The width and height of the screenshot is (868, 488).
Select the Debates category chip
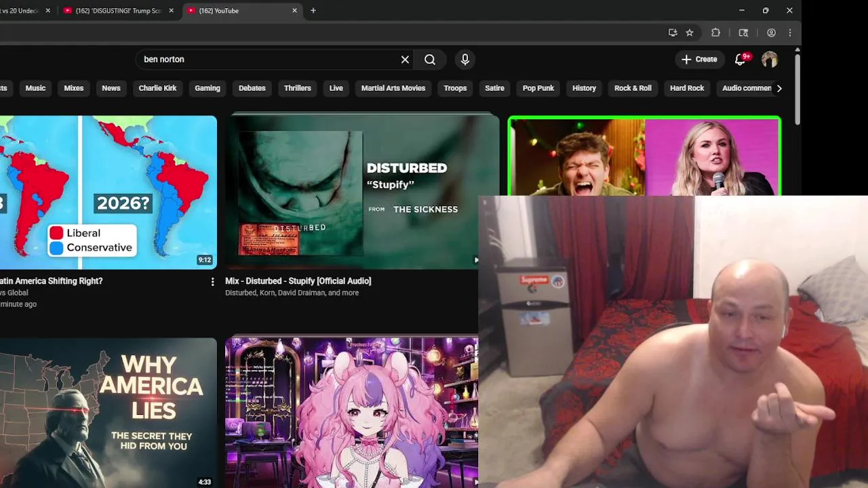point(252,88)
